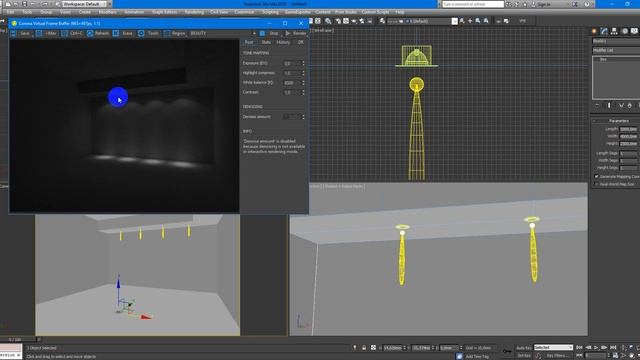The width and height of the screenshot is (640, 360).
Task: Click Play Animation control
Action: click(596, 348)
